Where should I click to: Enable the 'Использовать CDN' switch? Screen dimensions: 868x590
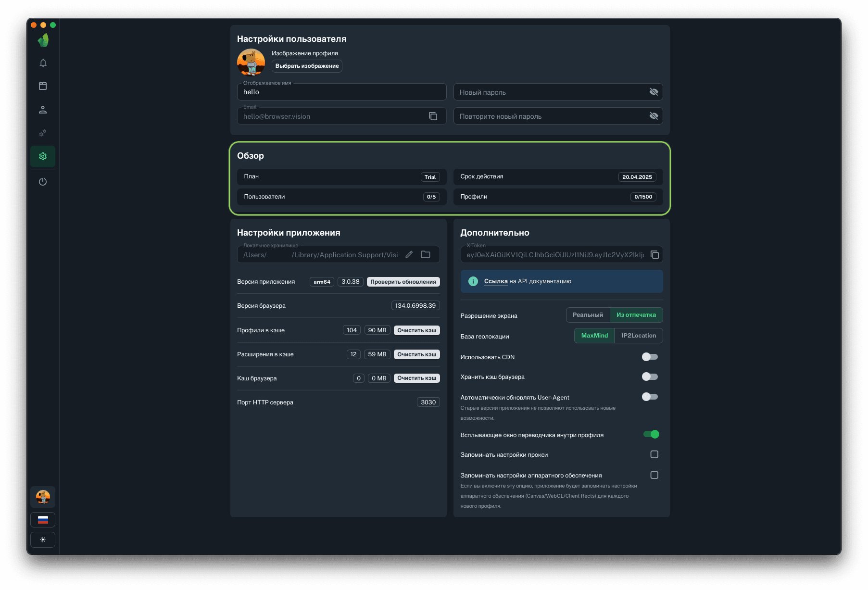coord(650,357)
